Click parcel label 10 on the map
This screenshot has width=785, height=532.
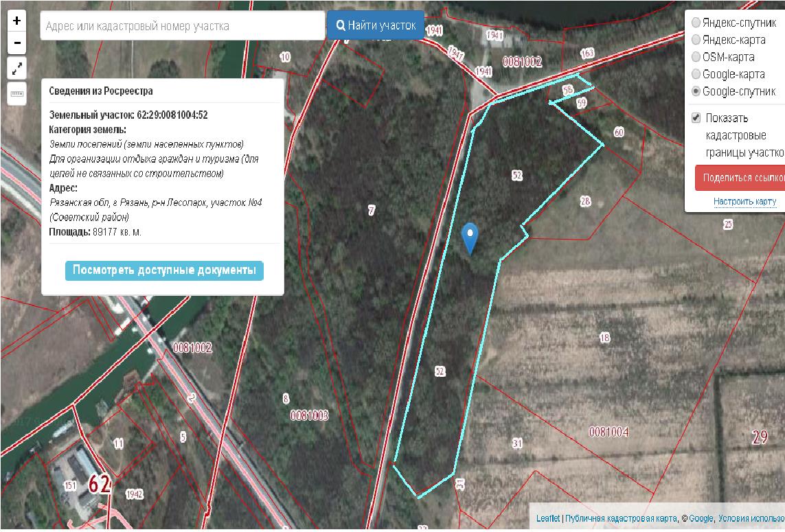pos(285,57)
